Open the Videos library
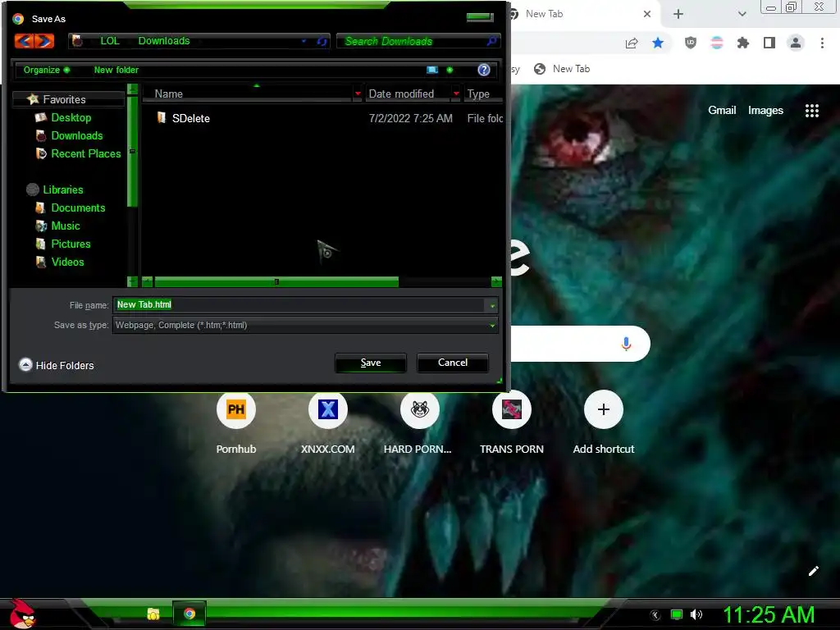Image resolution: width=840 pixels, height=630 pixels. 67,262
